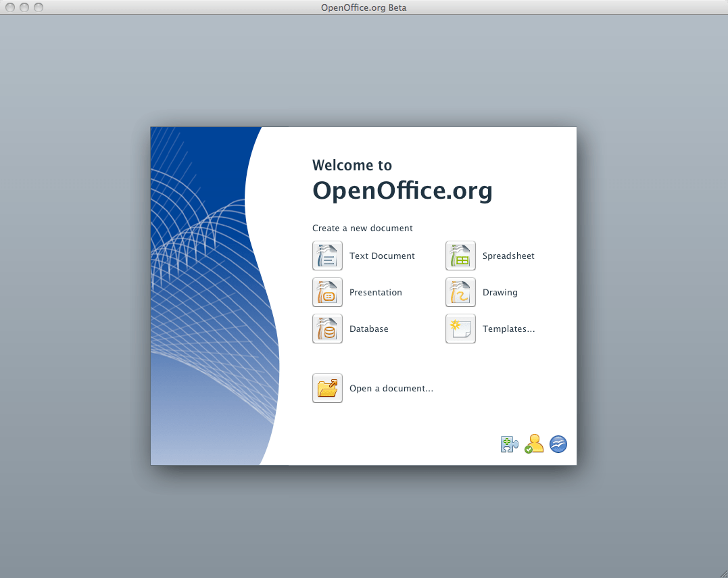Open the extensions puzzle-piece icon
The width and height of the screenshot is (728, 578).
509,444
